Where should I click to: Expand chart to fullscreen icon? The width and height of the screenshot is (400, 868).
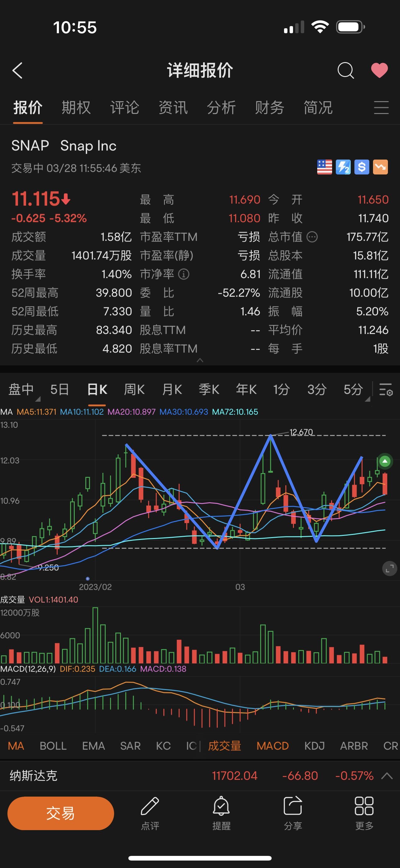(389, 569)
